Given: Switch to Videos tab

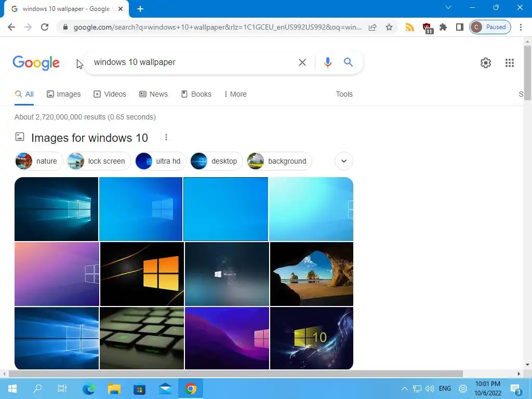Looking at the screenshot, I should [x=110, y=94].
